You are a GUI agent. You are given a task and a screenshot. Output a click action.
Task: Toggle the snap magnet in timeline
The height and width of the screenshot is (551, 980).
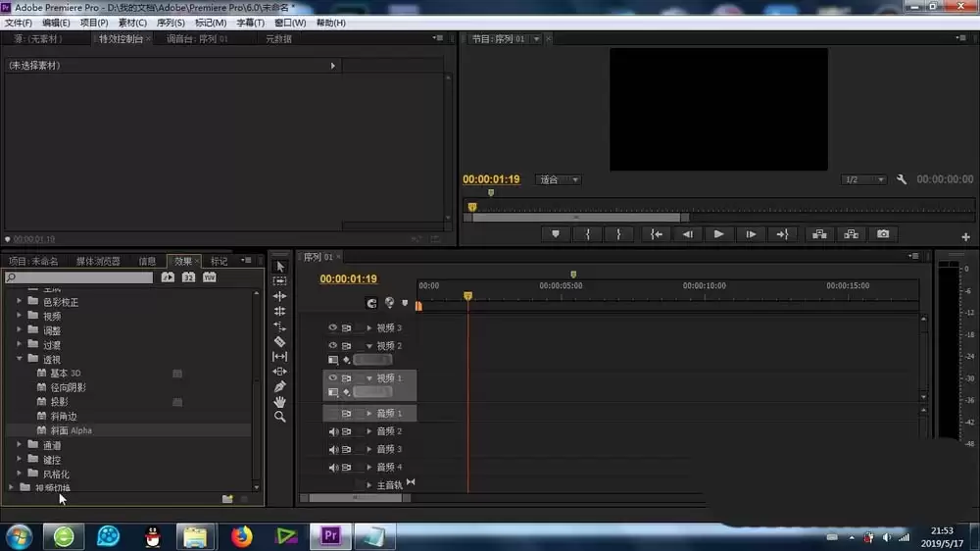coord(371,304)
